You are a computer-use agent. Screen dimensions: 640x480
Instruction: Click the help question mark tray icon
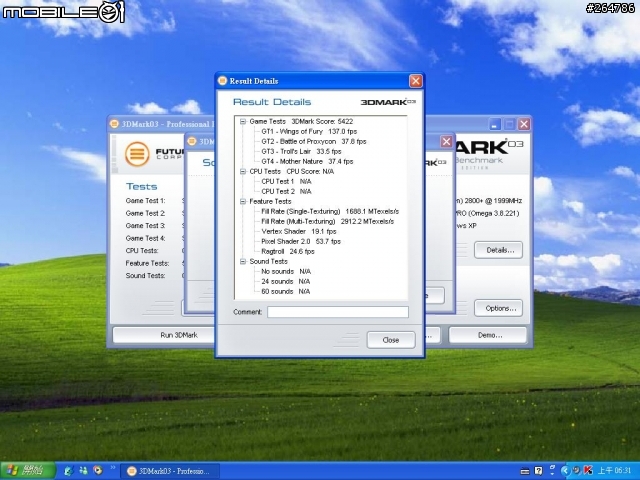point(538,471)
